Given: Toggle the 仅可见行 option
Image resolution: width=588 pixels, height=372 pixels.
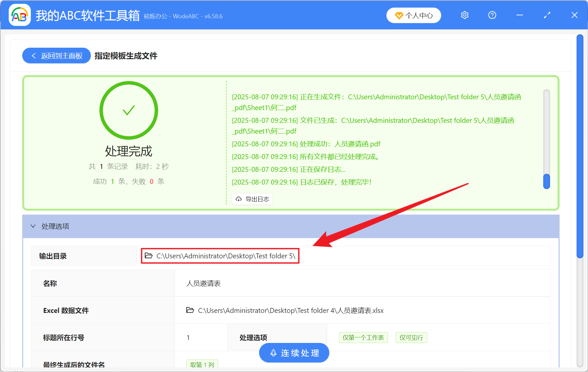Looking at the screenshot, I should pyautogui.click(x=411, y=337).
